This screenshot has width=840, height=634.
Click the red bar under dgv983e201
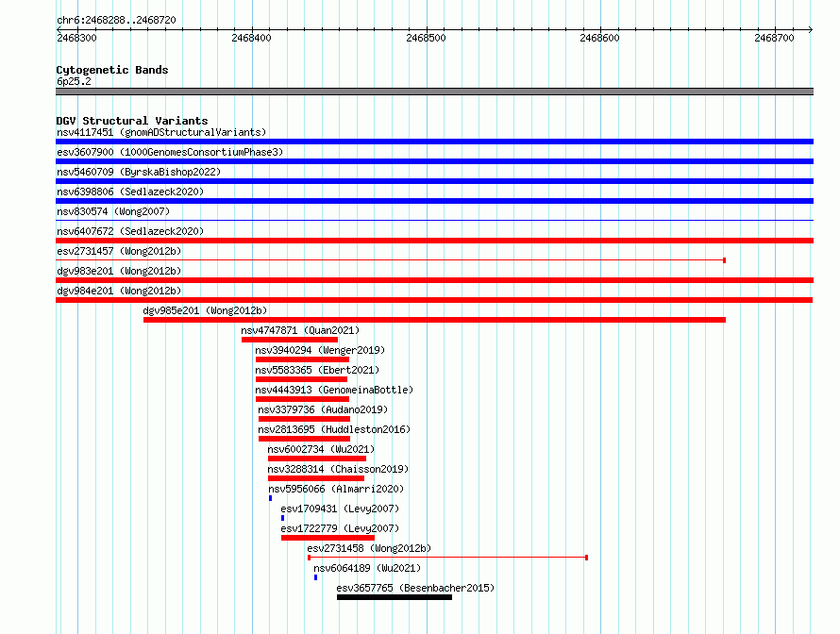coord(434,280)
